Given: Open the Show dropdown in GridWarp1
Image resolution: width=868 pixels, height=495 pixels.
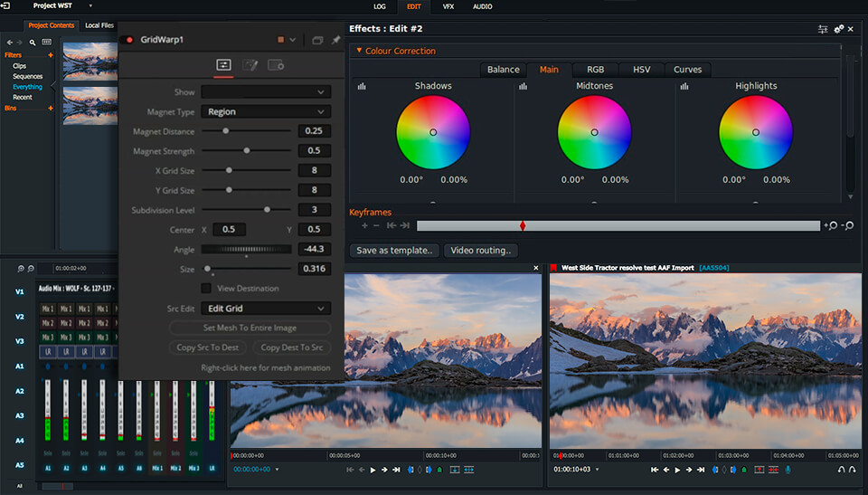Looking at the screenshot, I should click(266, 92).
